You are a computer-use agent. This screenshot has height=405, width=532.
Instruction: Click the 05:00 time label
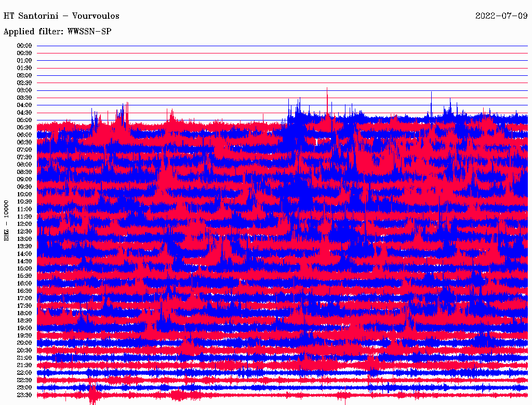24,120
